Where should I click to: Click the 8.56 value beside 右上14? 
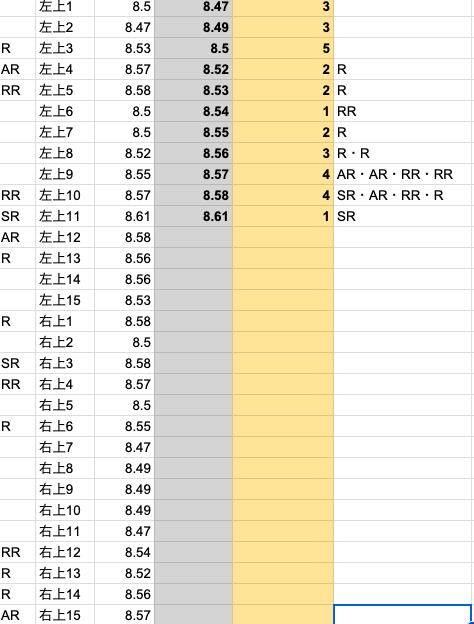point(125,594)
